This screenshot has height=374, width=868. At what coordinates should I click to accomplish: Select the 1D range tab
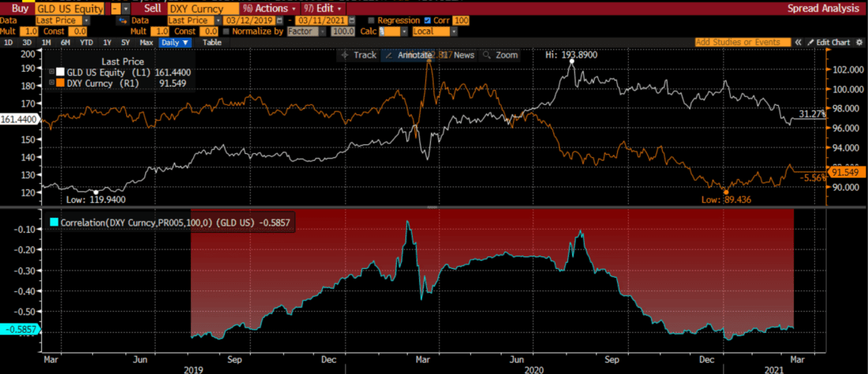point(9,42)
